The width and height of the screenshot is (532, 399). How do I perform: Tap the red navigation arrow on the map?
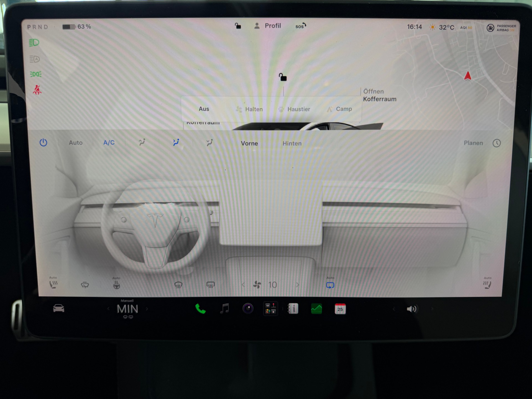coord(467,76)
